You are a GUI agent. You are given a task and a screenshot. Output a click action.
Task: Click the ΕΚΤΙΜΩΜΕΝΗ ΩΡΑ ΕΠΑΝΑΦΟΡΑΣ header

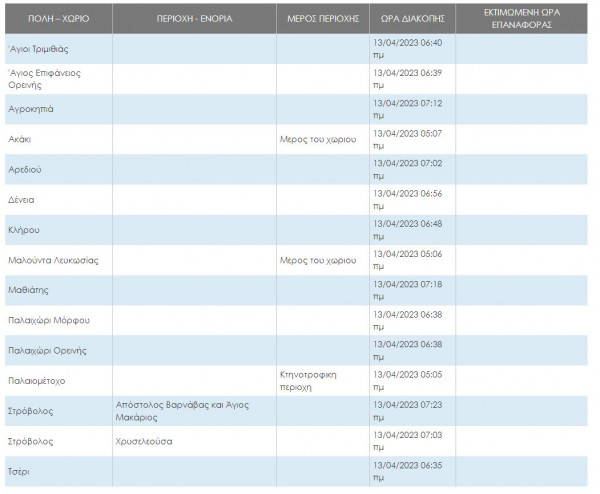coord(522,18)
